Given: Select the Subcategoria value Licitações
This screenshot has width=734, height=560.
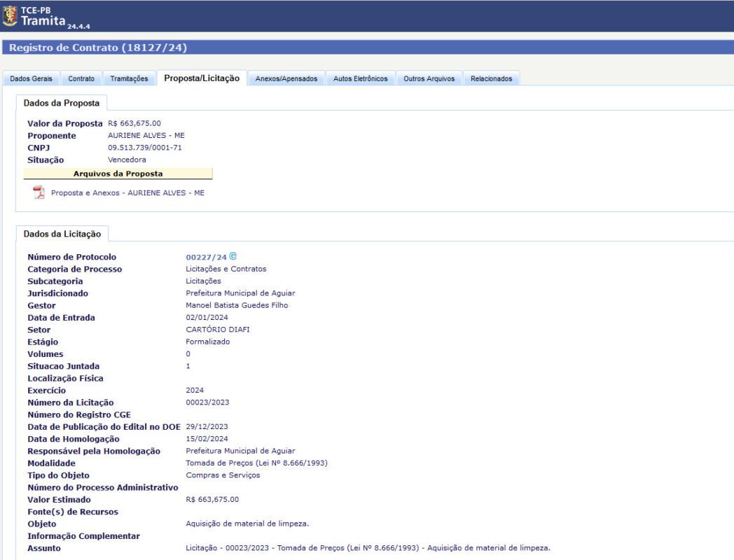Looking at the screenshot, I should pyautogui.click(x=203, y=281).
